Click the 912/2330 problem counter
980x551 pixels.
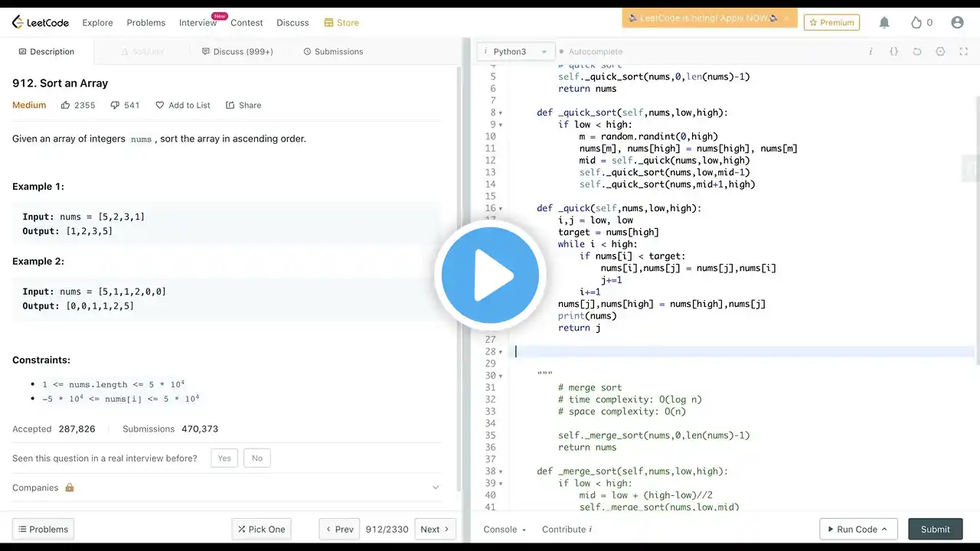coord(387,530)
